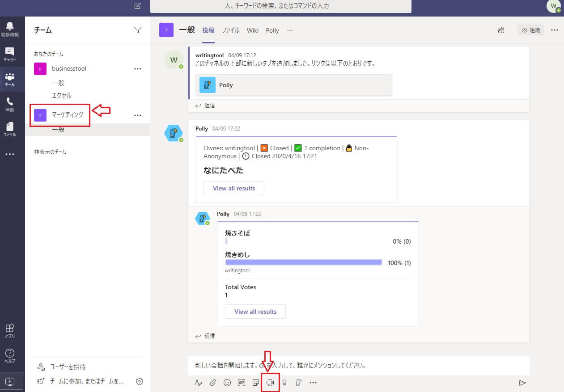Open the team members icon in channel header

pyautogui.click(x=501, y=30)
